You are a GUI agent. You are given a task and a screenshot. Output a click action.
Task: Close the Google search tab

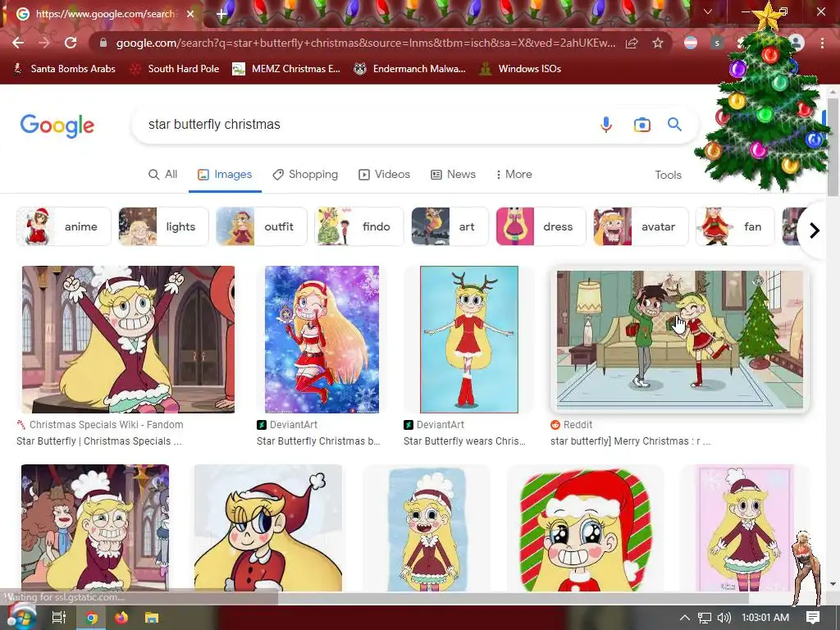tap(190, 14)
